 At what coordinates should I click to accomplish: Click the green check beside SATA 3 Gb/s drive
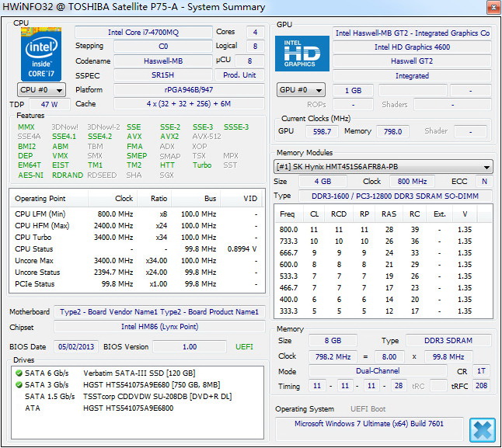pyautogui.click(x=17, y=384)
